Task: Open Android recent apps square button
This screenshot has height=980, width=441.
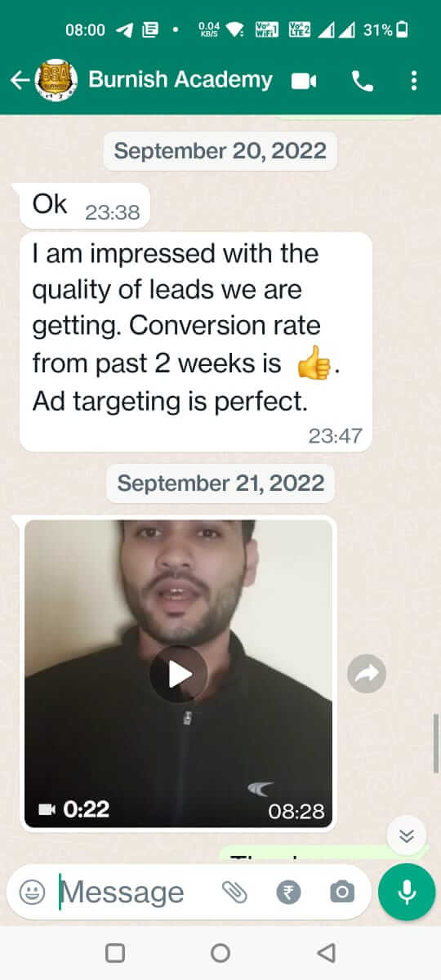Action: pos(115,952)
